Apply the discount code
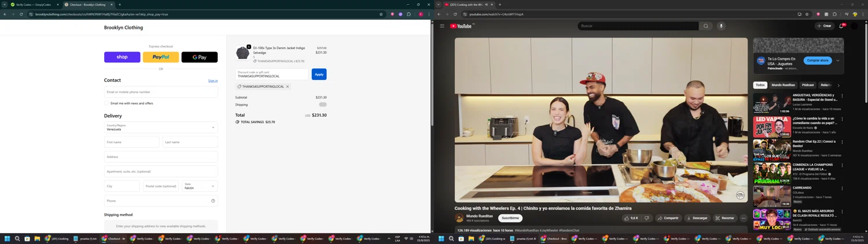The width and height of the screenshot is (868, 244). click(x=319, y=74)
